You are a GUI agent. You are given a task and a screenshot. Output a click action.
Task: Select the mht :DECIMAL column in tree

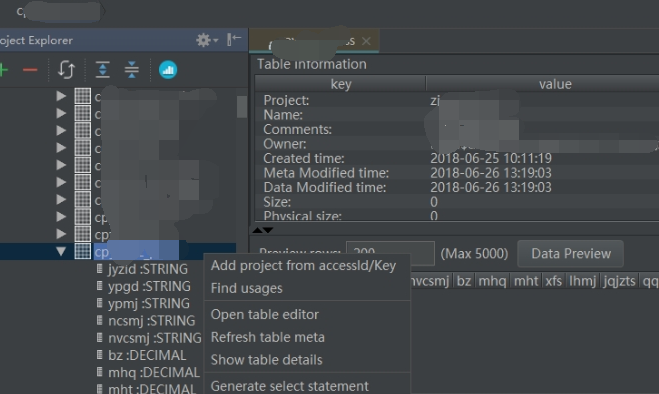152,389
